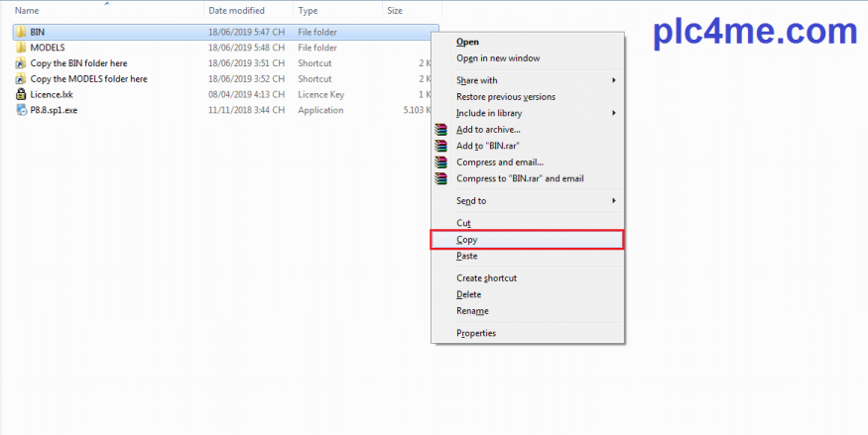
Task: Click 'Copy the BIN folder here' shortcut icon
Action: (x=21, y=63)
